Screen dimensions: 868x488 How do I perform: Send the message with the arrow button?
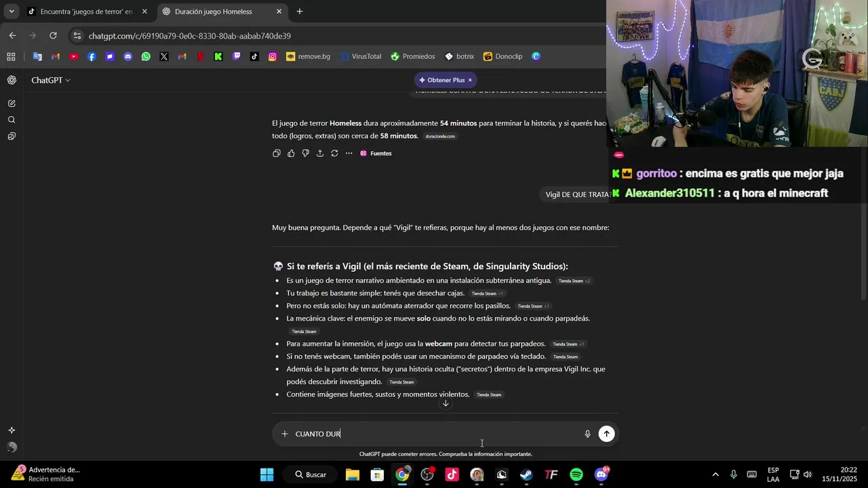606,434
